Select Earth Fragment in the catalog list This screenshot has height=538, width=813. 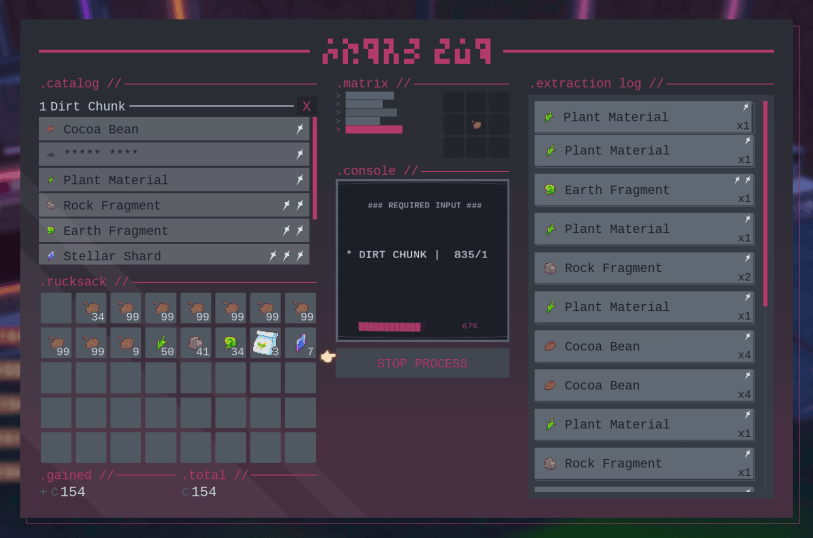click(x=174, y=230)
